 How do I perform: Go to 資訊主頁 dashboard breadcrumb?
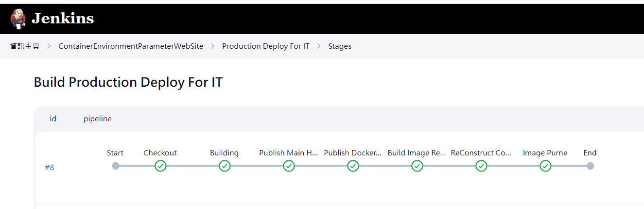25,46
